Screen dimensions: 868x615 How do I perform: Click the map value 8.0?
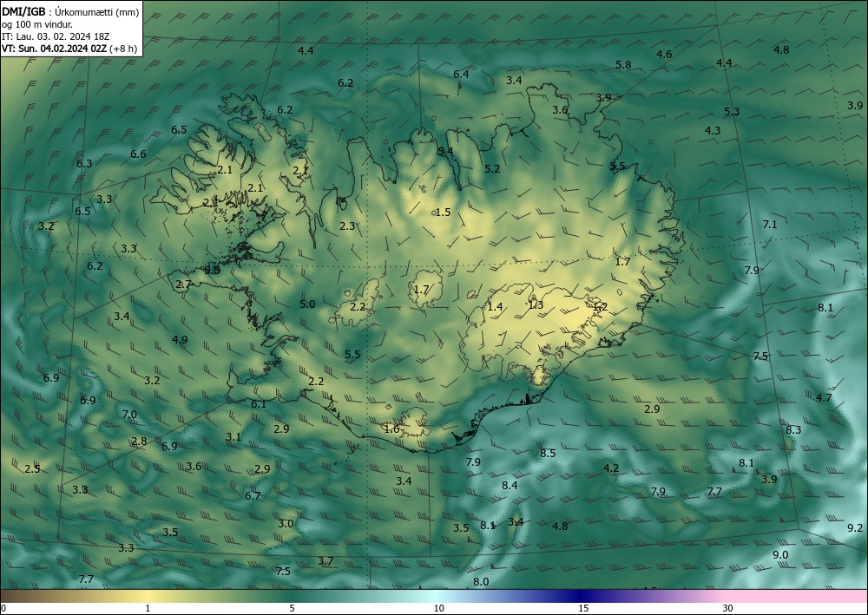(481, 582)
